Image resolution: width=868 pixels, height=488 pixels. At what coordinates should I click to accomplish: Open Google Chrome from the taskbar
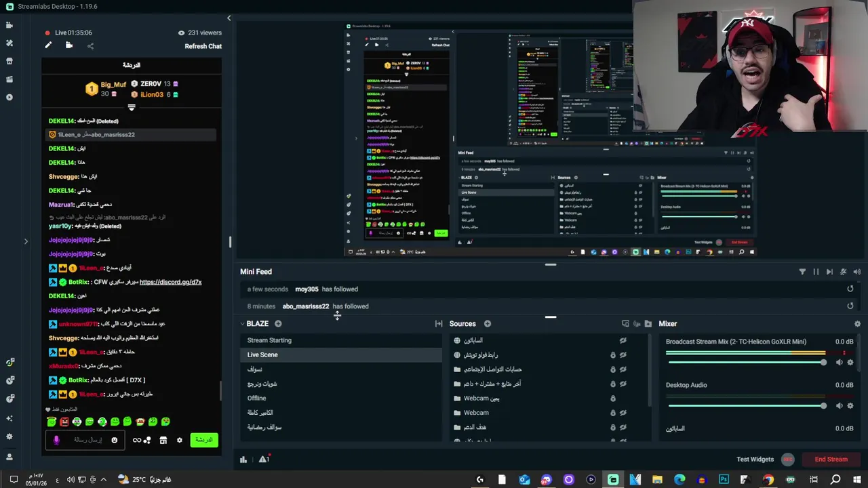click(x=768, y=480)
